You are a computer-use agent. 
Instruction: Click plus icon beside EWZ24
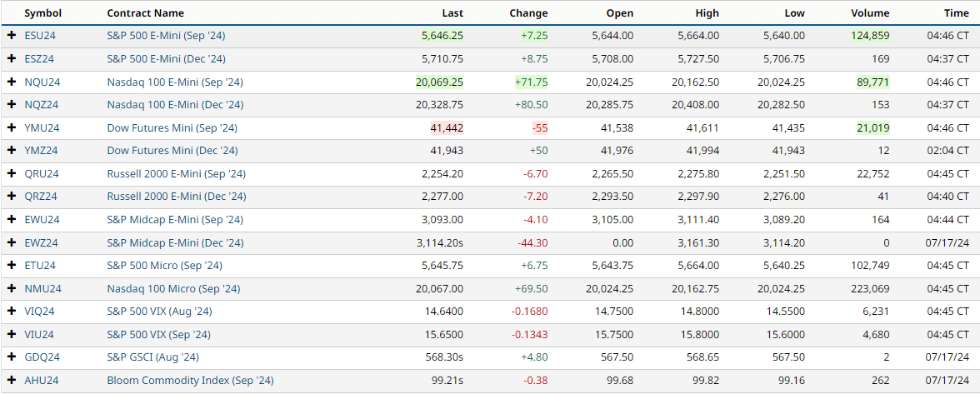pyautogui.click(x=12, y=242)
